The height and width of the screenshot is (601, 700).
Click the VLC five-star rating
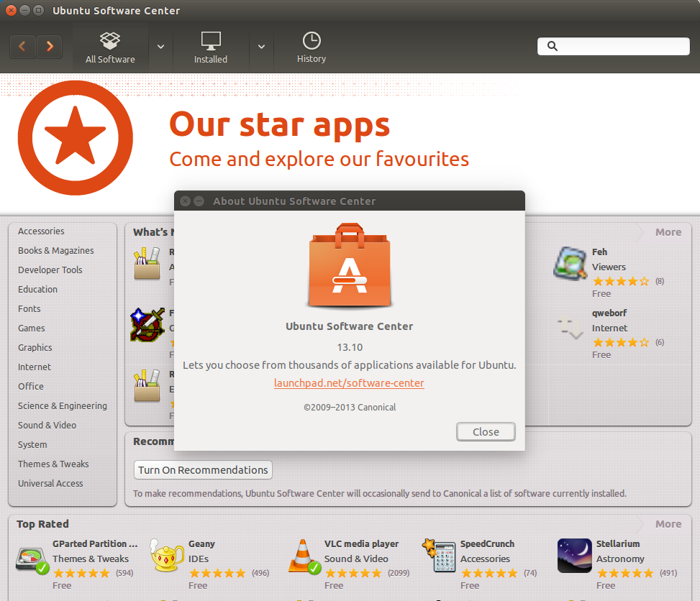(x=353, y=574)
